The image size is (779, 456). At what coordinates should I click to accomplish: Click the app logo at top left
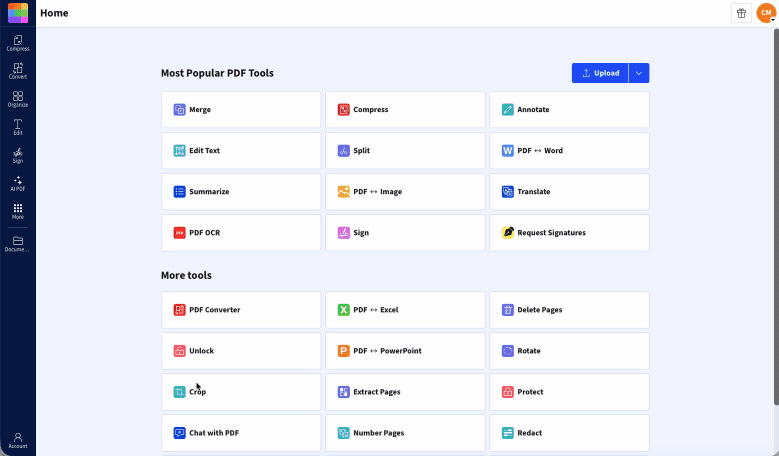coord(18,13)
